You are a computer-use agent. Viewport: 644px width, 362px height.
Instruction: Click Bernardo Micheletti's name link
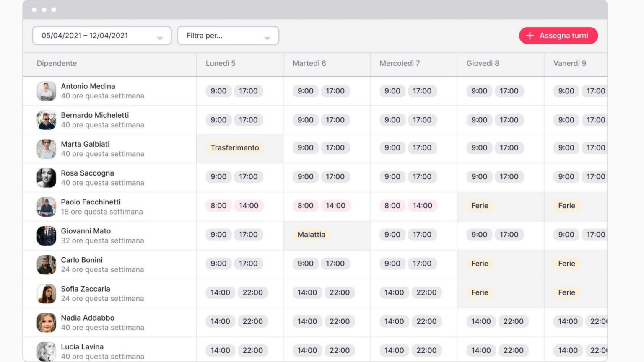94,115
